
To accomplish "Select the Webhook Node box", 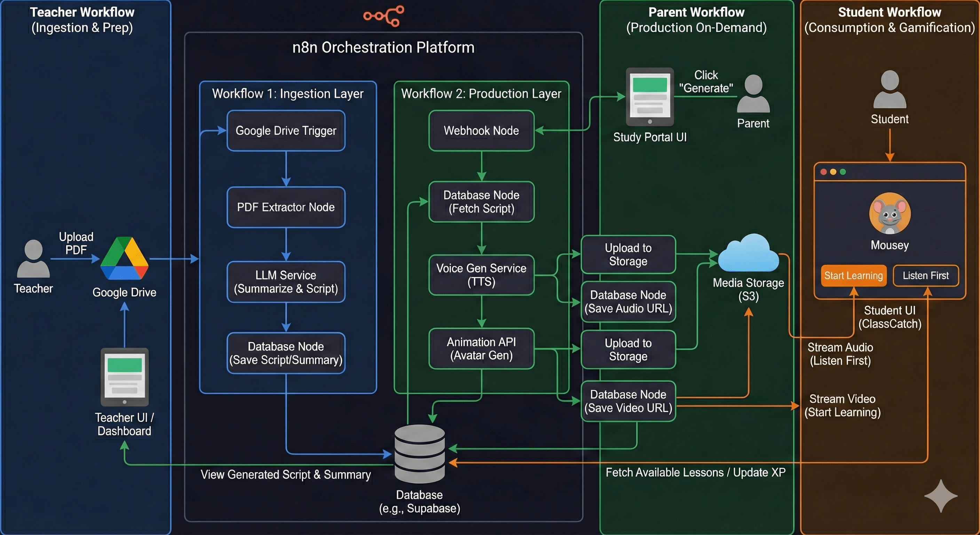I will tap(481, 131).
